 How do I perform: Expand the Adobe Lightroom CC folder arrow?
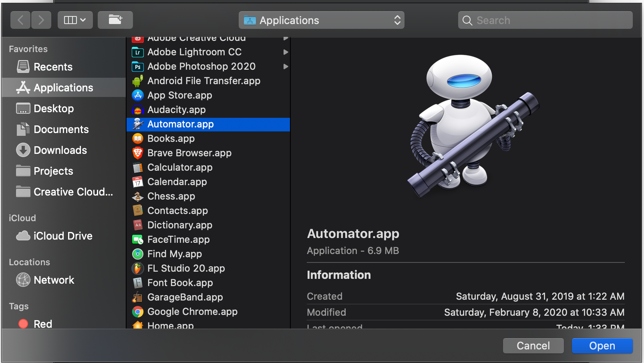[286, 52]
